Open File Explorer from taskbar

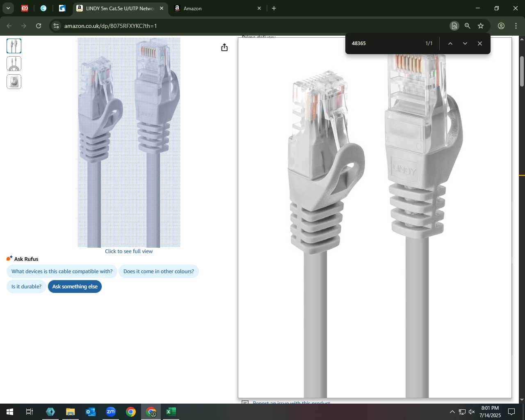71,412
